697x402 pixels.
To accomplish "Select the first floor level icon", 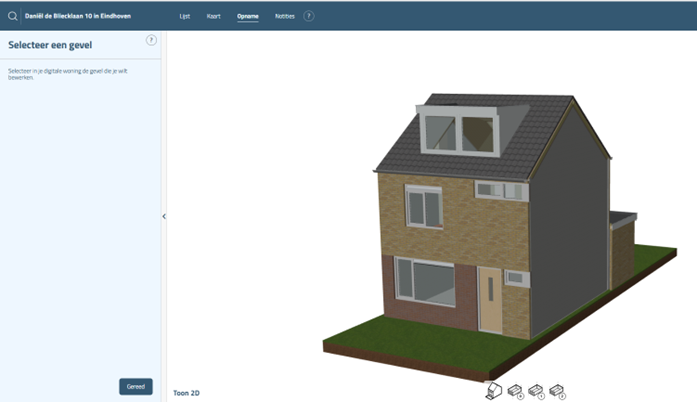I will (x=537, y=391).
